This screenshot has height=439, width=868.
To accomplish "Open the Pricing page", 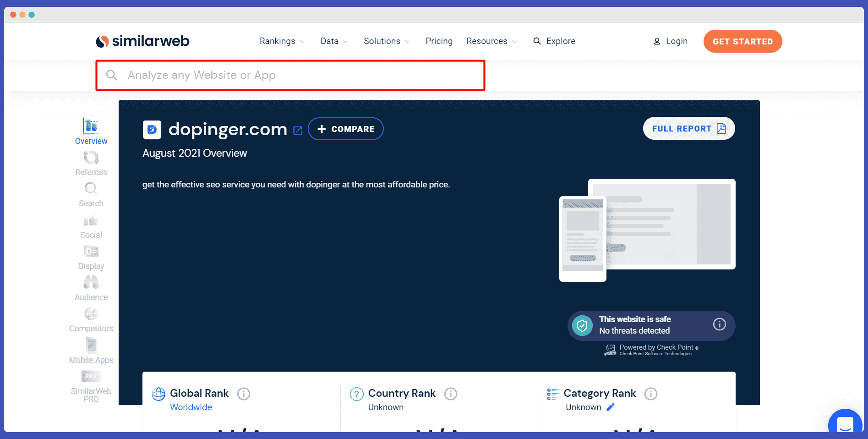I will pos(439,41).
